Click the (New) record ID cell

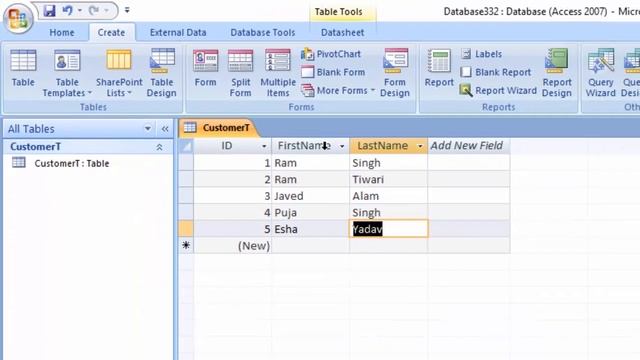click(233, 246)
